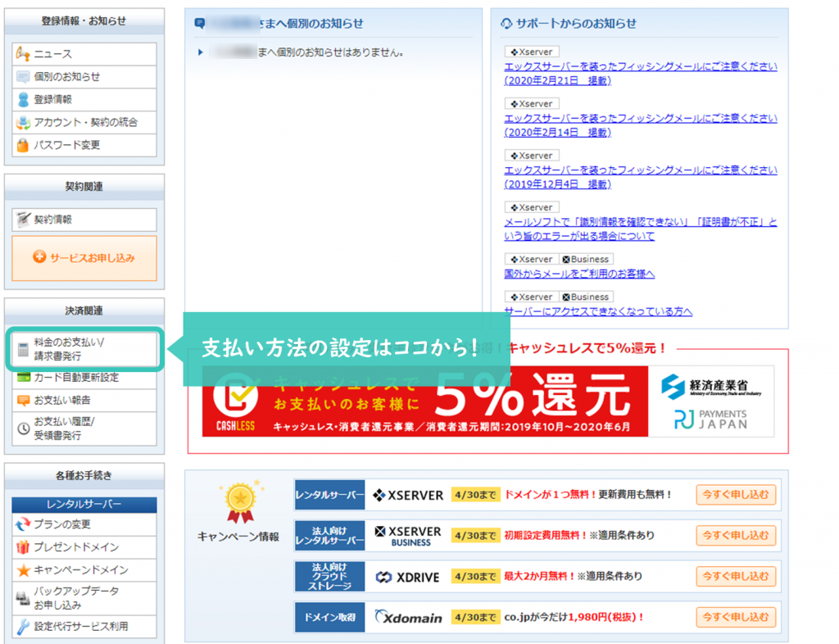Click the ドメイン取得 campaign label

point(329,617)
